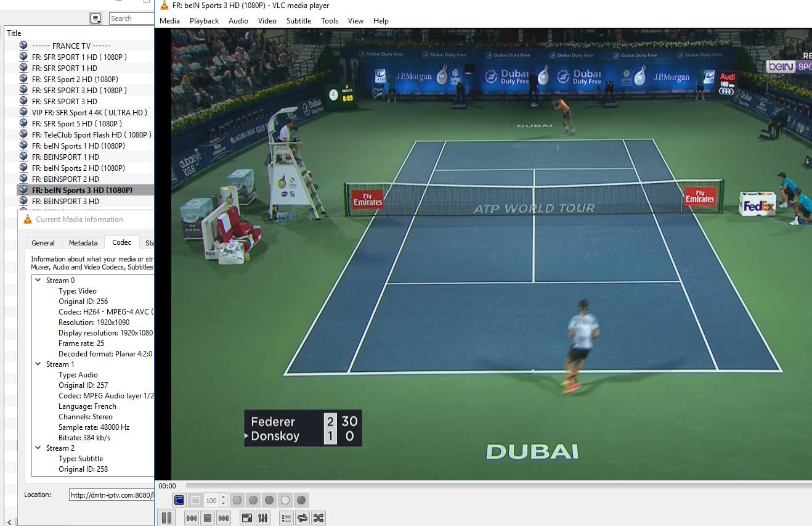812x526 pixels.
Task: Toggle shuffle random playback
Action: [x=318, y=518]
